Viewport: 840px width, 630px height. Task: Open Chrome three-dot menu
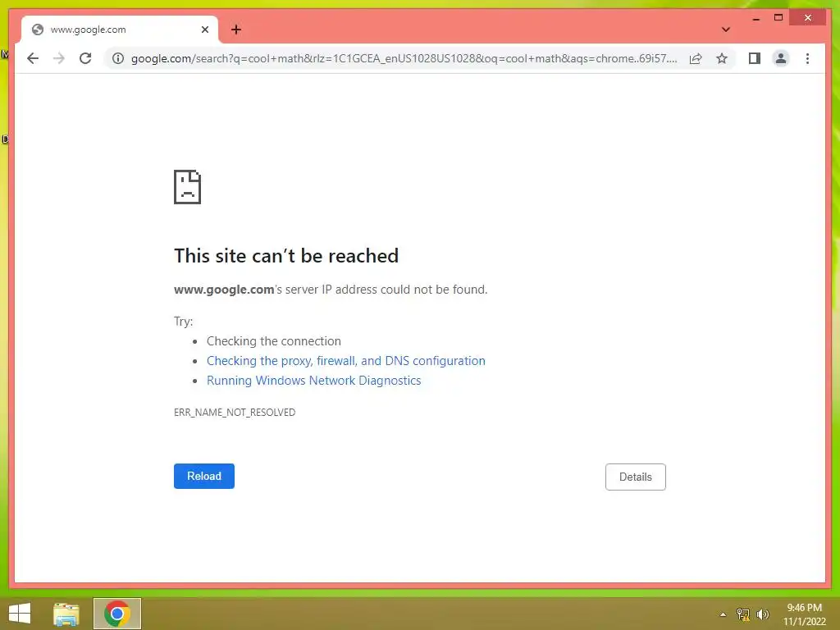[807, 58]
